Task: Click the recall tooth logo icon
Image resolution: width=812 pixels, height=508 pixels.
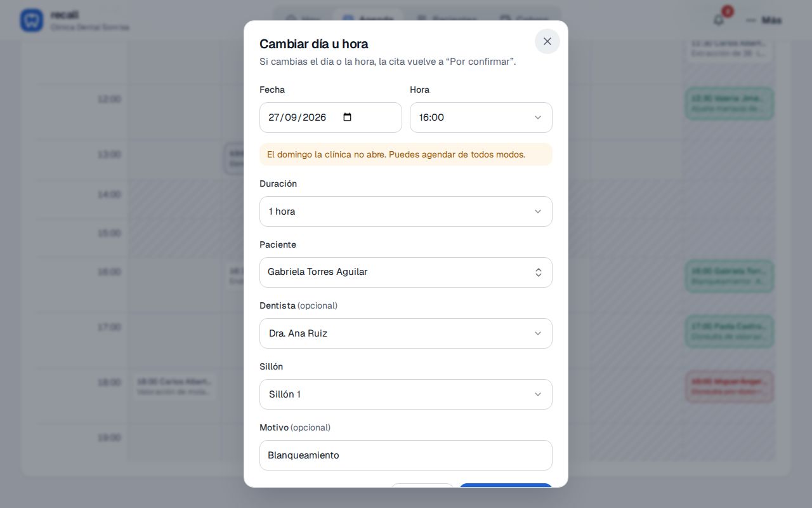Action: (31, 20)
